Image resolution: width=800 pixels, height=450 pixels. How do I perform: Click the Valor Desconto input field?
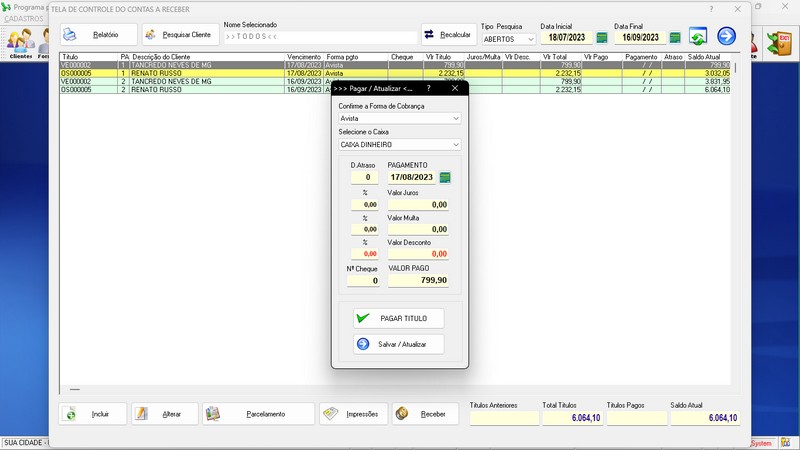[417, 254]
